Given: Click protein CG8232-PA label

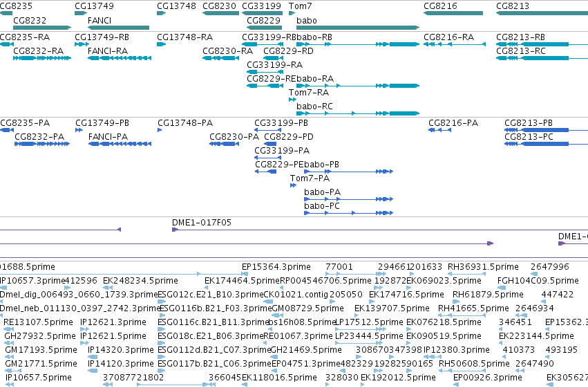Looking at the screenshot, I should pos(39,136).
